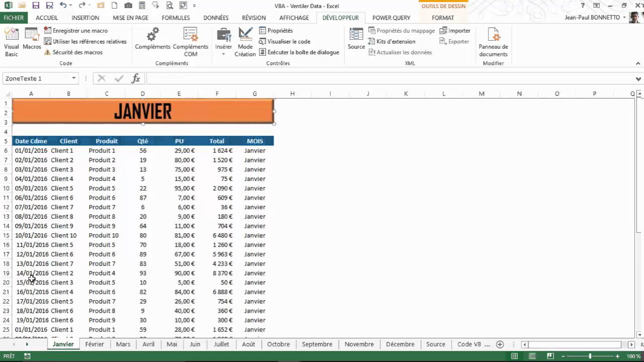Viewport: 644px width, 362px height.
Task: Click Exécuter la boîte de dialogue
Action: (299, 52)
